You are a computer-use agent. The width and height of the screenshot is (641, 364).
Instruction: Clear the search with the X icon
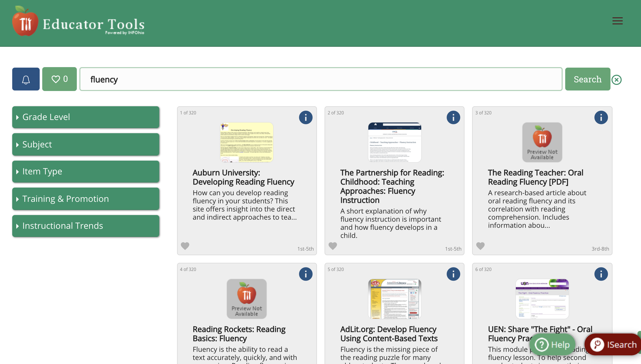click(617, 80)
